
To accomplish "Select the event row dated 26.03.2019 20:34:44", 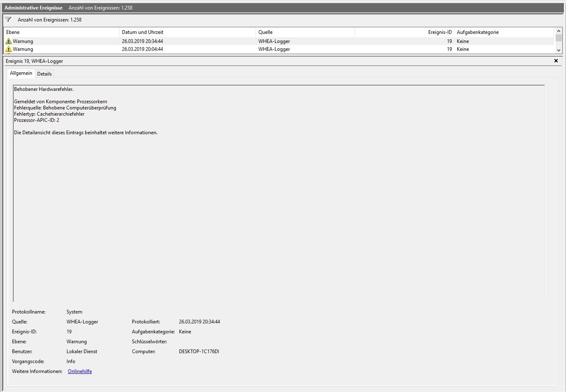I will [279, 41].
